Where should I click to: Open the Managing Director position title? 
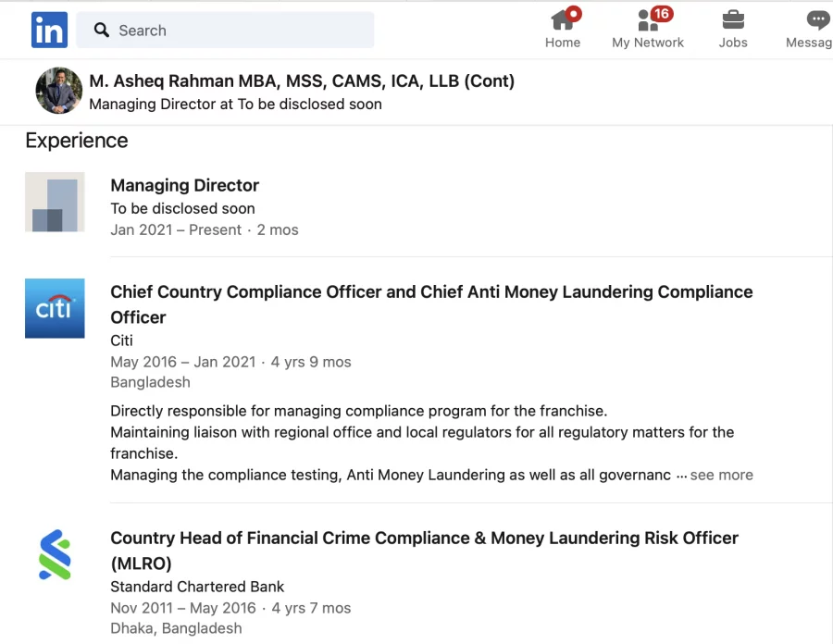tap(184, 185)
